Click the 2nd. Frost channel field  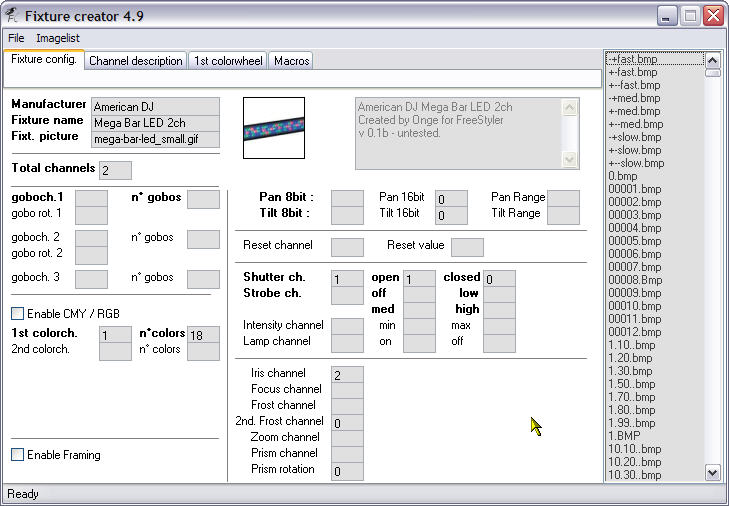(x=347, y=423)
